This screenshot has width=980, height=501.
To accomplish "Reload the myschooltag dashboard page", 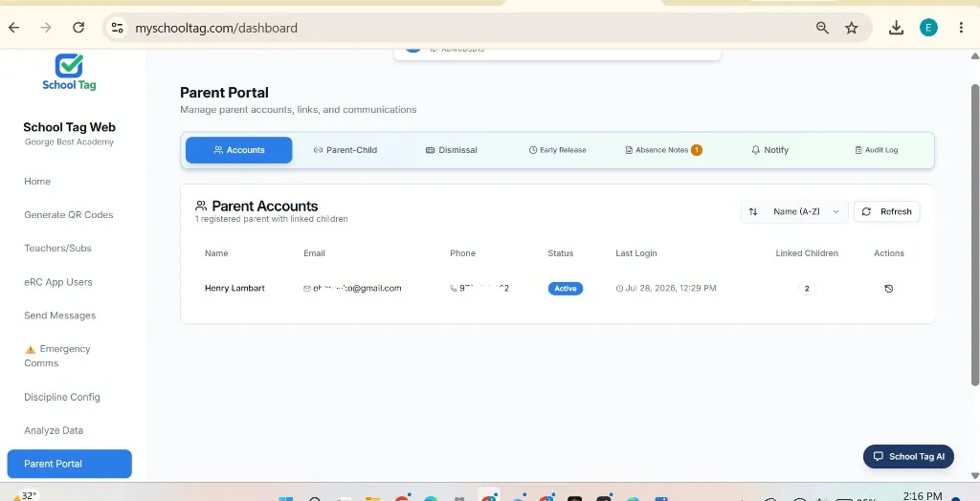I will [78, 28].
